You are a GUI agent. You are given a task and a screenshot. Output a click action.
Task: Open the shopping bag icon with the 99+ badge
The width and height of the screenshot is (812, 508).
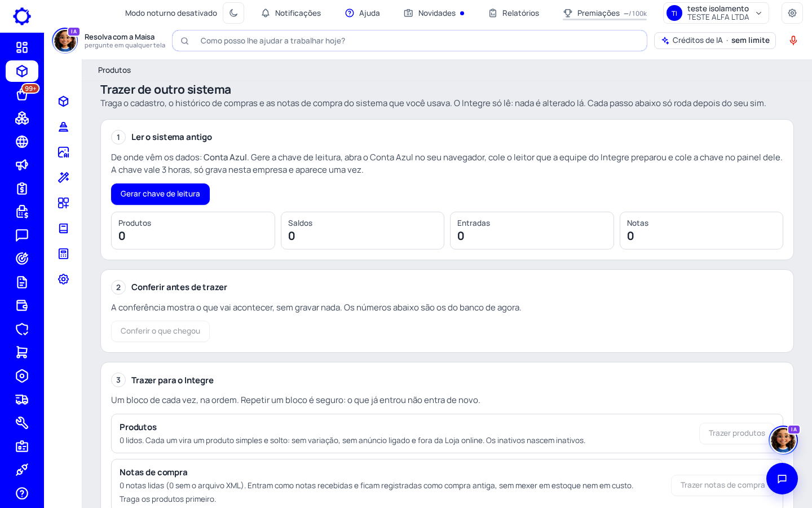(22, 94)
